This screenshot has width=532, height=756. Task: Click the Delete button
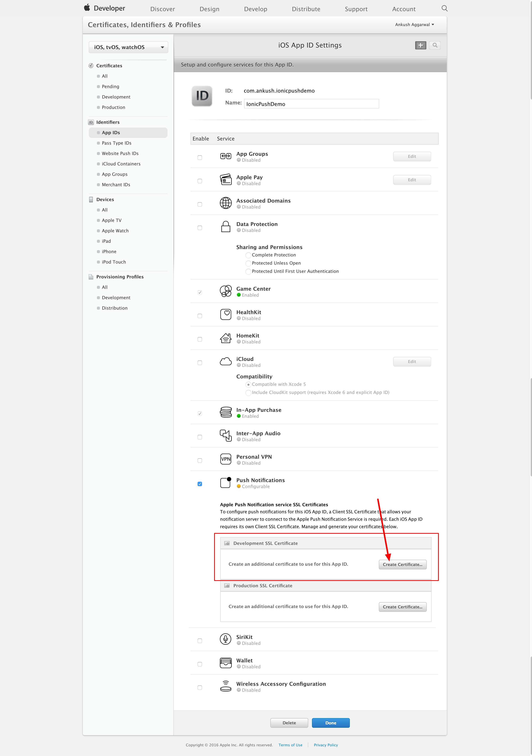click(x=289, y=723)
